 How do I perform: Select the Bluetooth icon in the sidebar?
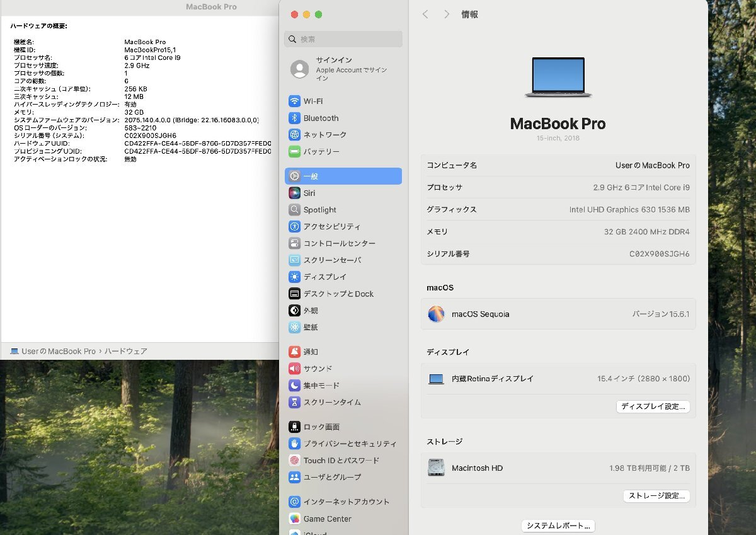(x=294, y=118)
